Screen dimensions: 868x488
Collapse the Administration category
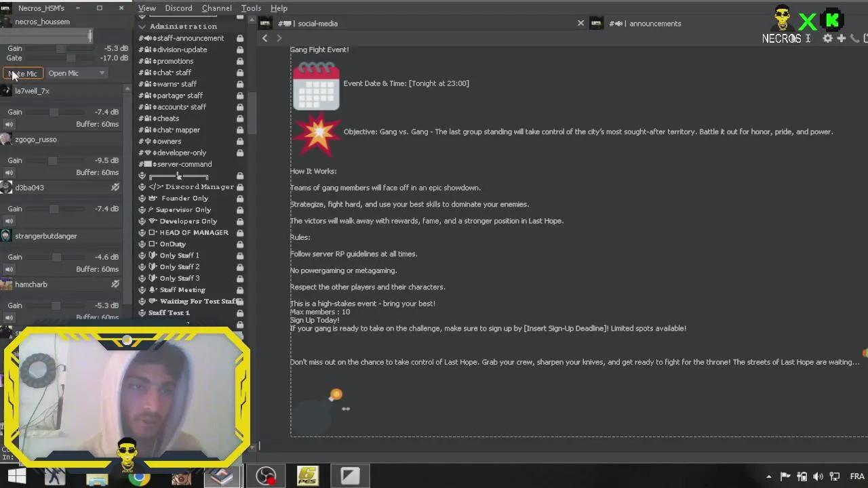pos(142,26)
